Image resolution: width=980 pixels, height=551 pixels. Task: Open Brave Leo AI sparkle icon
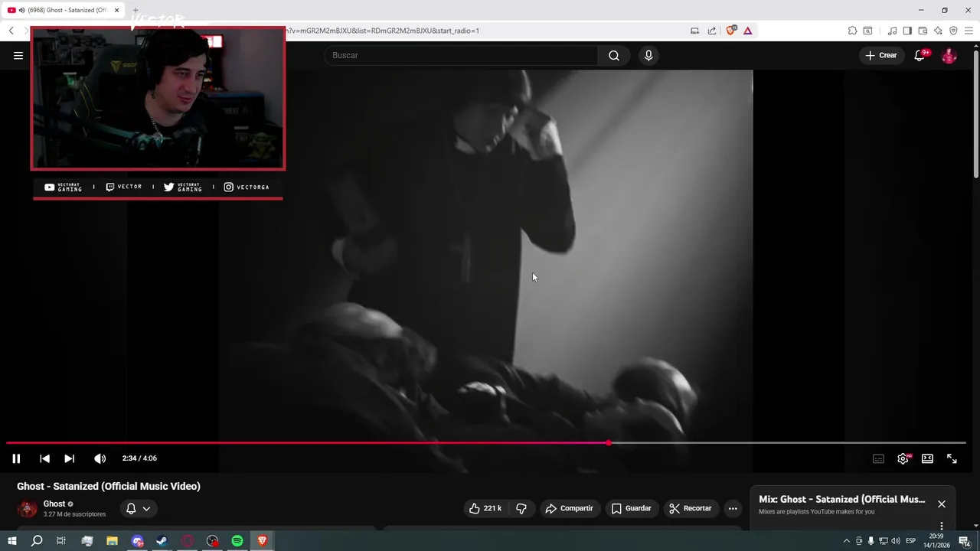pyautogui.click(x=938, y=31)
